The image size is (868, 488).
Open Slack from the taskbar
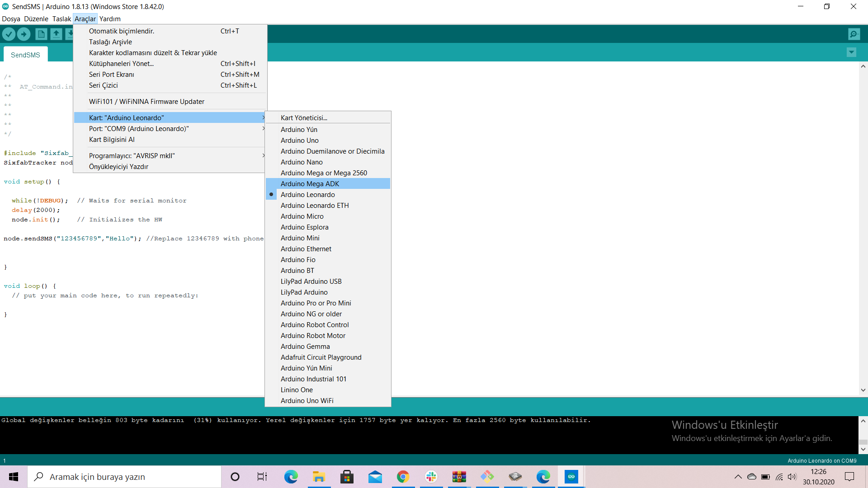[x=431, y=477]
